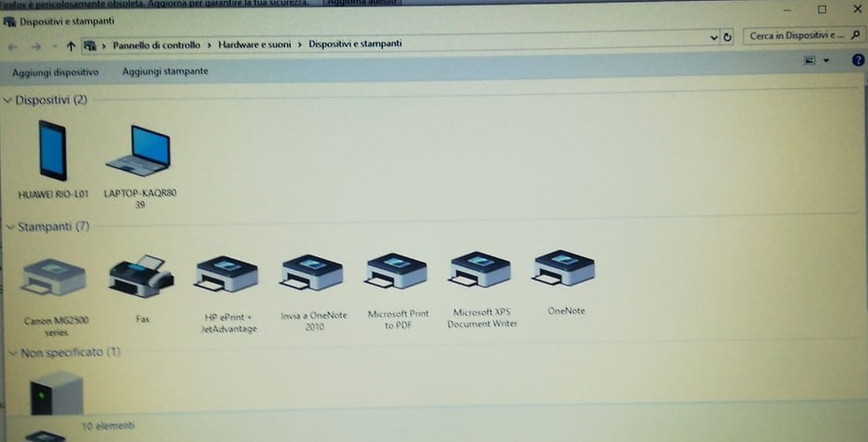The height and width of the screenshot is (442, 868).
Task: Collapse the Dispositivi (2) group
Action: pyautogui.click(x=7, y=100)
